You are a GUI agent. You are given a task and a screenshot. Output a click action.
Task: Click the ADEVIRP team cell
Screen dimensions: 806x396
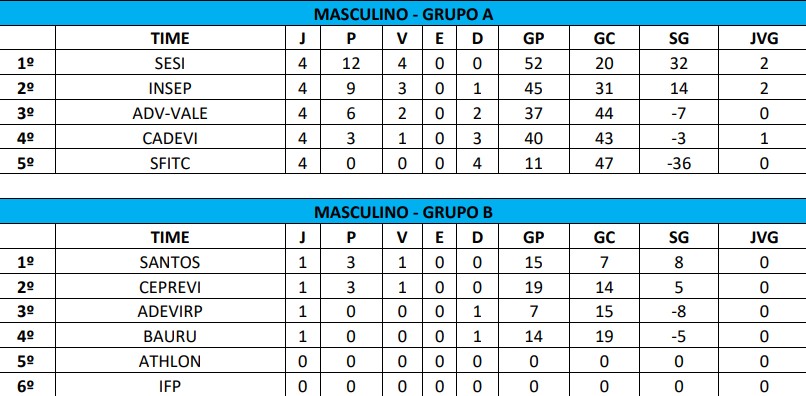coord(170,311)
